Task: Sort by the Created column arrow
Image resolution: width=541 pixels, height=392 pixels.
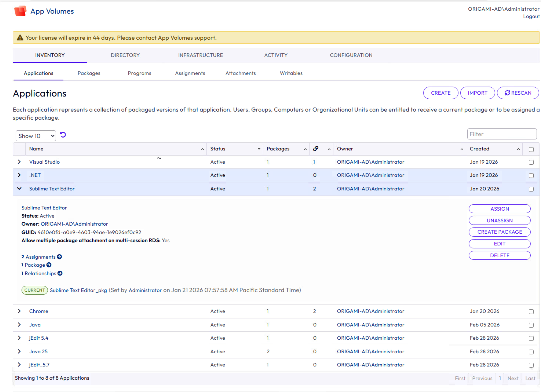Action: tap(519, 149)
